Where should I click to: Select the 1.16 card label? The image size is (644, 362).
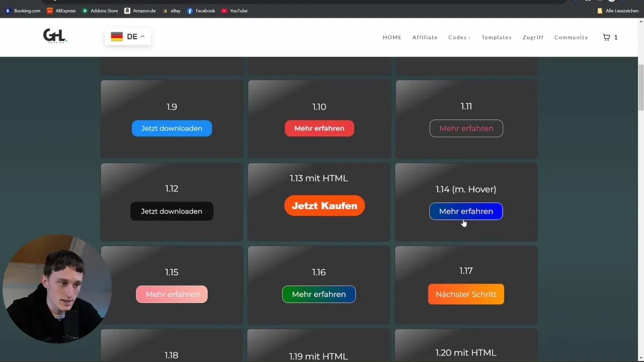[x=319, y=272]
